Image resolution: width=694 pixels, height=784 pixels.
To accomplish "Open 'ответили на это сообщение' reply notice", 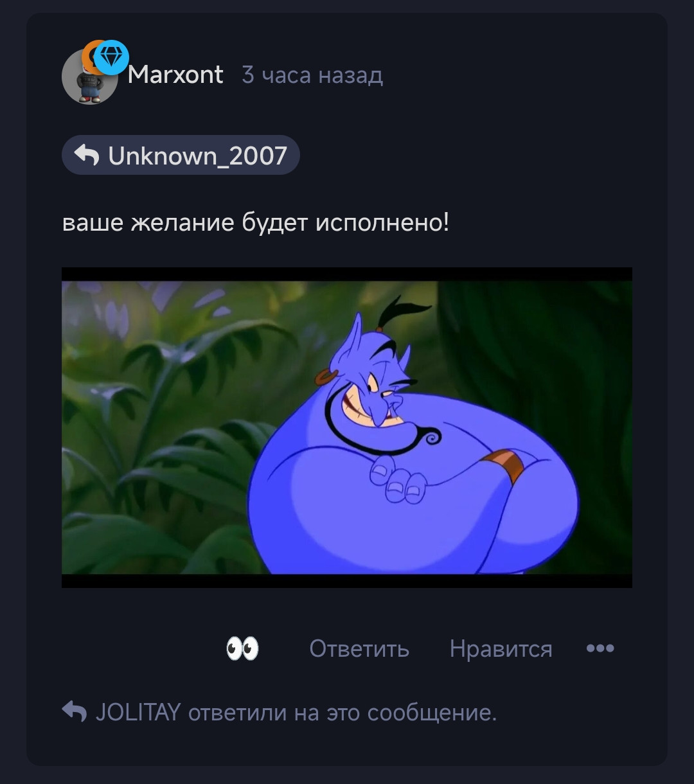I will [343, 713].
